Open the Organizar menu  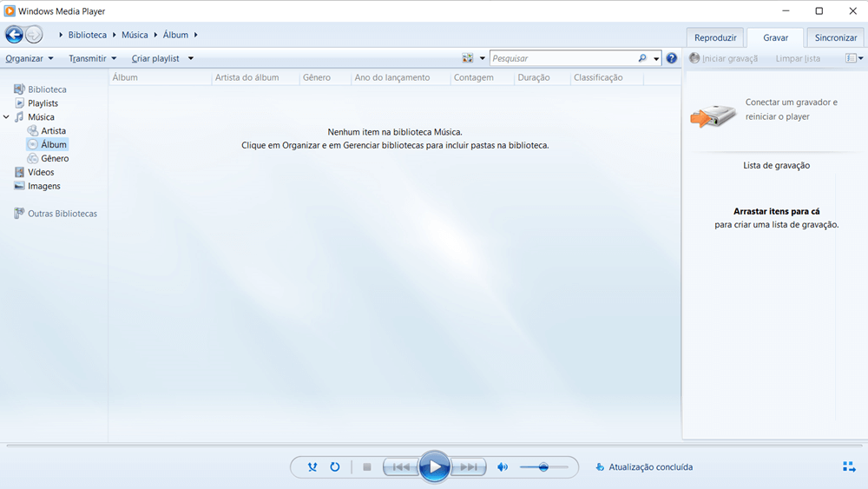(x=30, y=58)
